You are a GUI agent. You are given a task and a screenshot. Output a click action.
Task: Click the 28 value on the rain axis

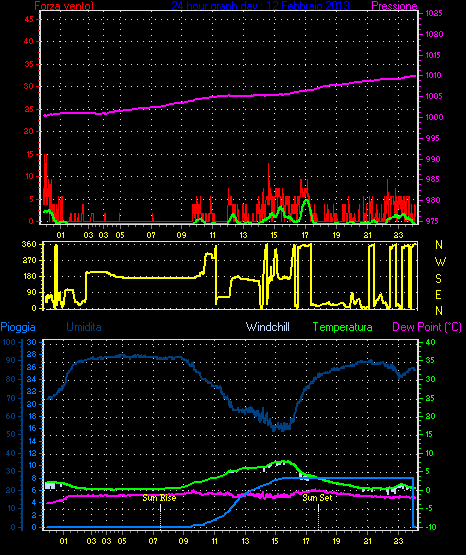(32, 355)
